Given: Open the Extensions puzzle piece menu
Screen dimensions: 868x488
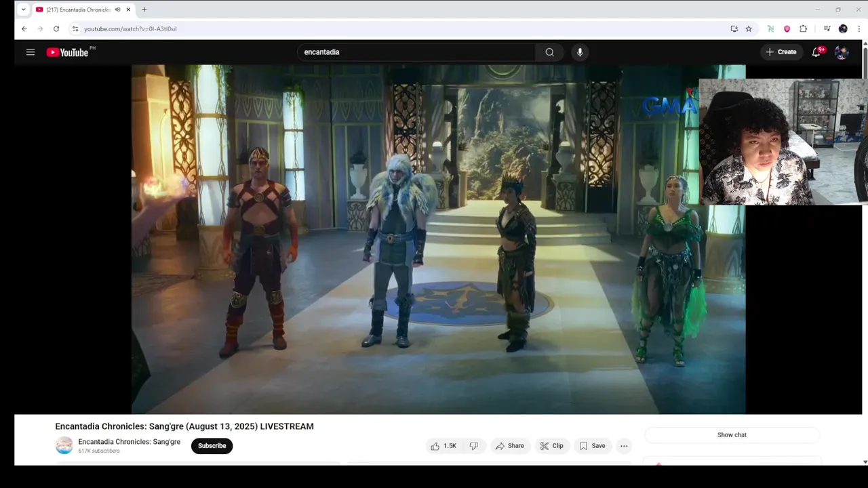Looking at the screenshot, I should [x=804, y=29].
